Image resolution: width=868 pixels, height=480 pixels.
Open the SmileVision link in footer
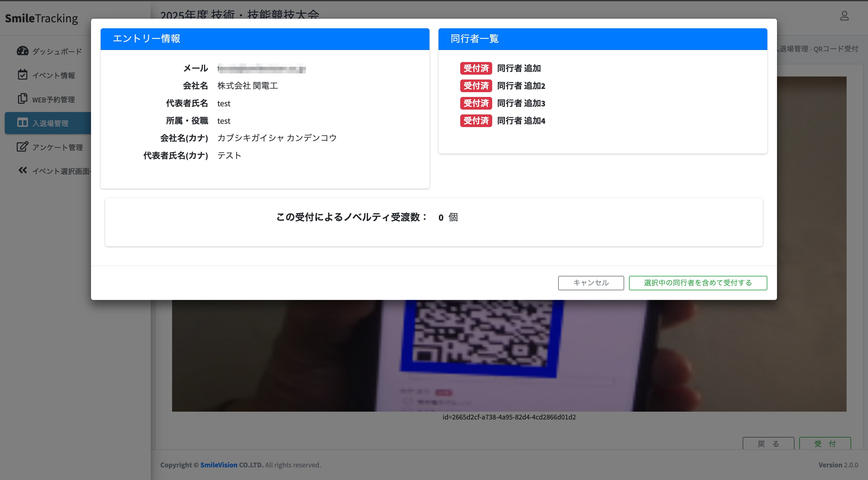pyautogui.click(x=219, y=465)
